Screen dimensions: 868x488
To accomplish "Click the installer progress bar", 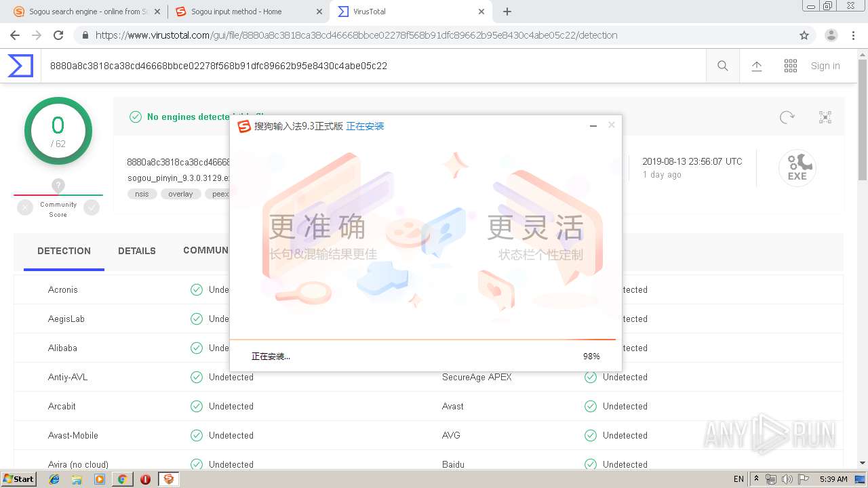I will click(x=422, y=339).
